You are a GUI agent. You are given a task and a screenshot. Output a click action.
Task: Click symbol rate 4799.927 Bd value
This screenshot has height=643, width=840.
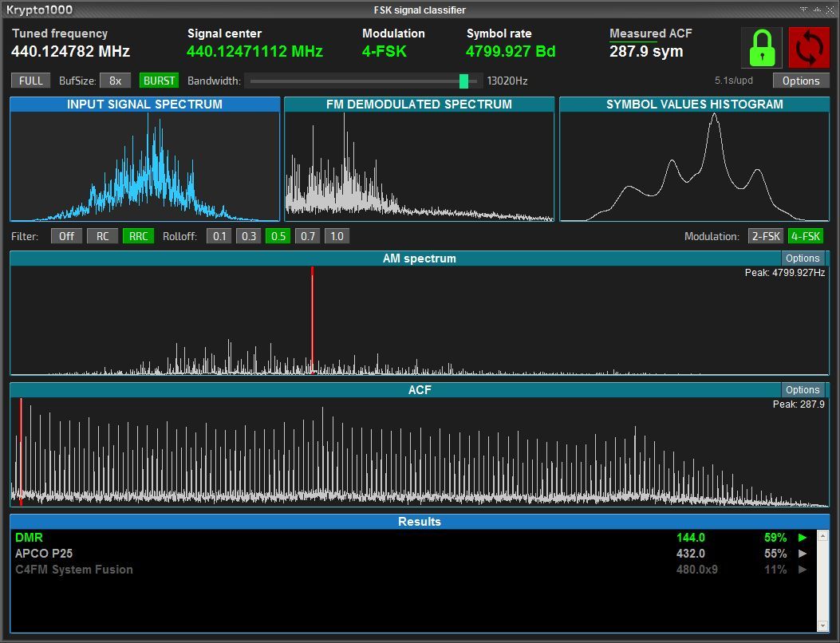(x=511, y=51)
